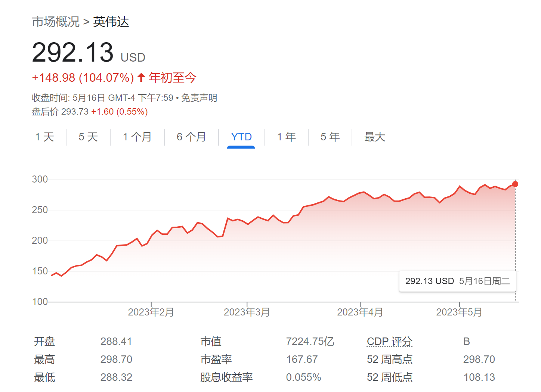Click the 收盘时间 5月16日 timestamp text
The height and width of the screenshot is (392, 541).
(x=103, y=98)
